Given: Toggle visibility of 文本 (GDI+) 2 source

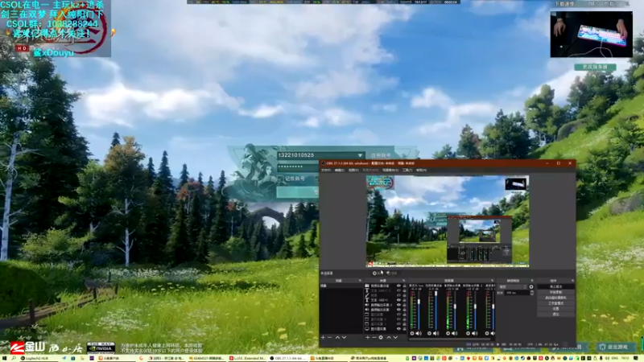Looking at the screenshot, I should pyautogui.click(x=398, y=290).
